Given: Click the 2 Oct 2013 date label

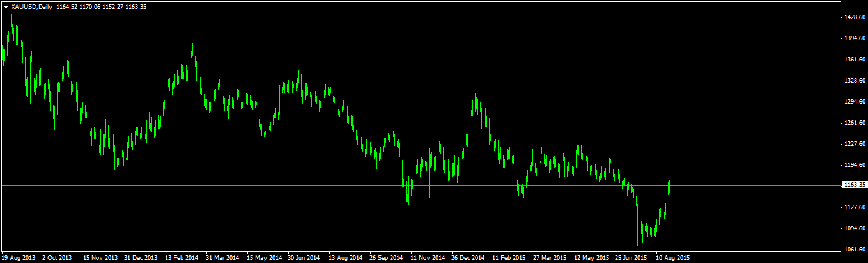Looking at the screenshot, I should 57,258.
